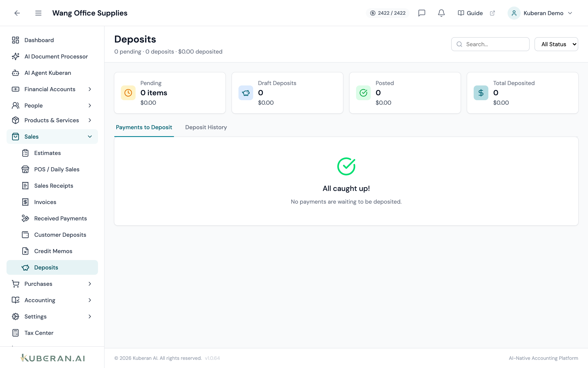This screenshot has height=368, width=588.
Task: Collapse the Sales section chevron
Action: pos(90,137)
